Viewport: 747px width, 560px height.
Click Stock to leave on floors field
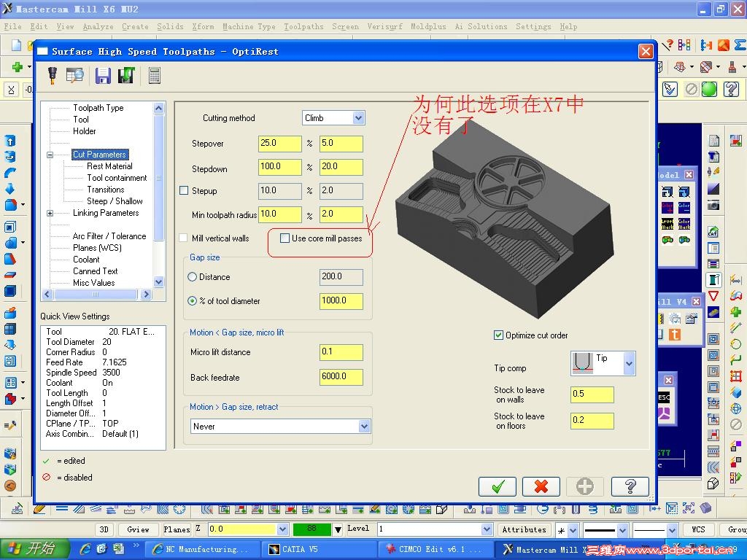tap(592, 421)
